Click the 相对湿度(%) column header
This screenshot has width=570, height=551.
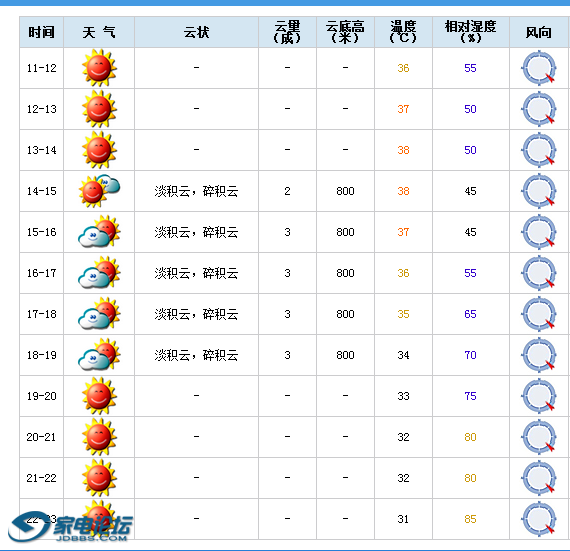tap(470, 32)
